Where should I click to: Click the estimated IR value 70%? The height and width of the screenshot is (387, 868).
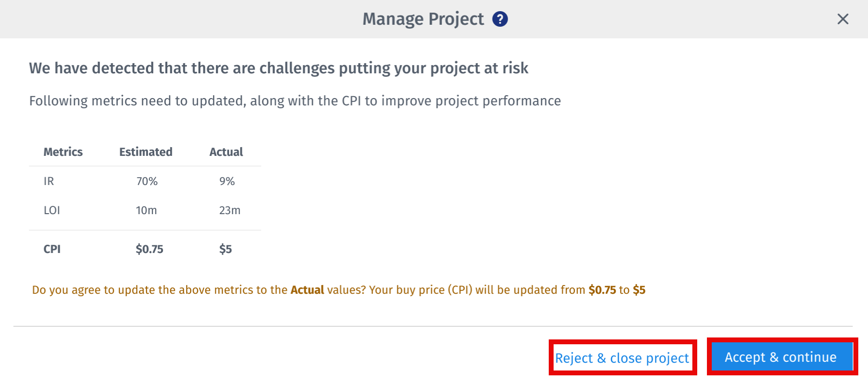coord(147,181)
